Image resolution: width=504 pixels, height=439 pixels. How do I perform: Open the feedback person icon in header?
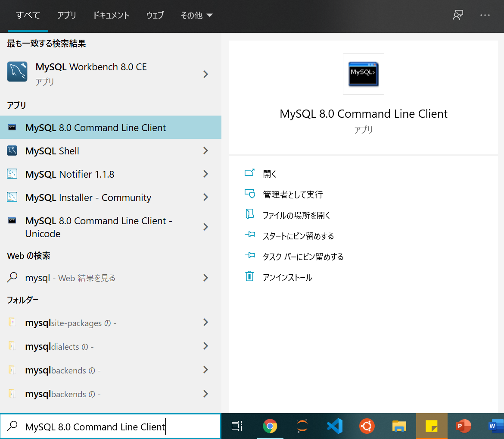coord(458,15)
